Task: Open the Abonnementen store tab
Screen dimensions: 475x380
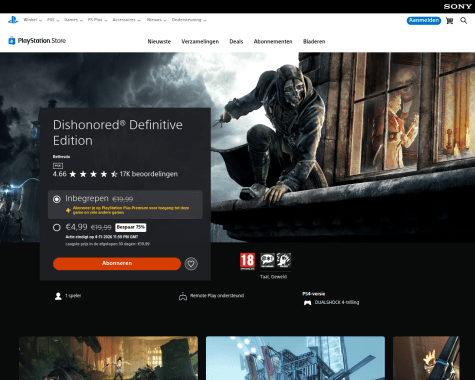Action: click(273, 42)
